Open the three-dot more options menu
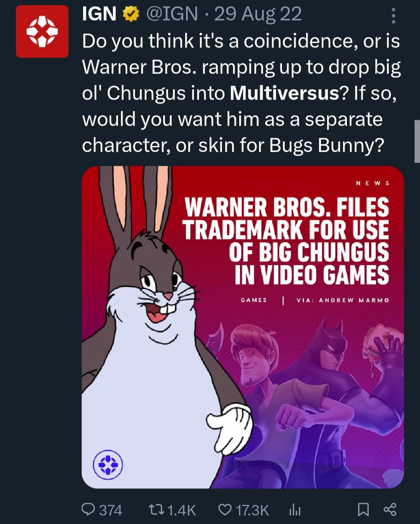420x524 pixels. [x=393, y=16]
